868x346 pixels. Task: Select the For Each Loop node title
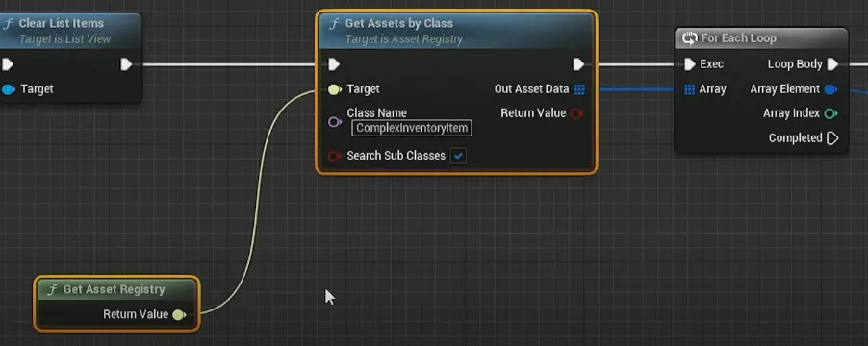(738, 38)
